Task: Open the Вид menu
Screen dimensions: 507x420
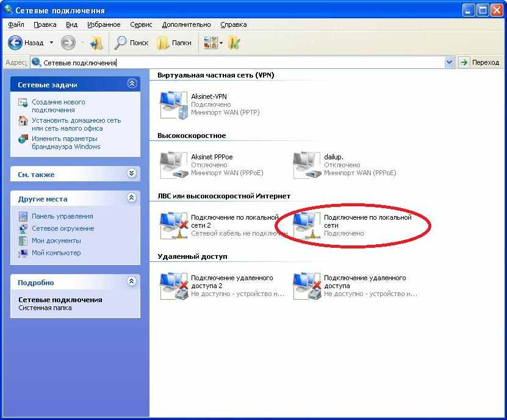Action: pyautogui.click(x=71, y=24)
